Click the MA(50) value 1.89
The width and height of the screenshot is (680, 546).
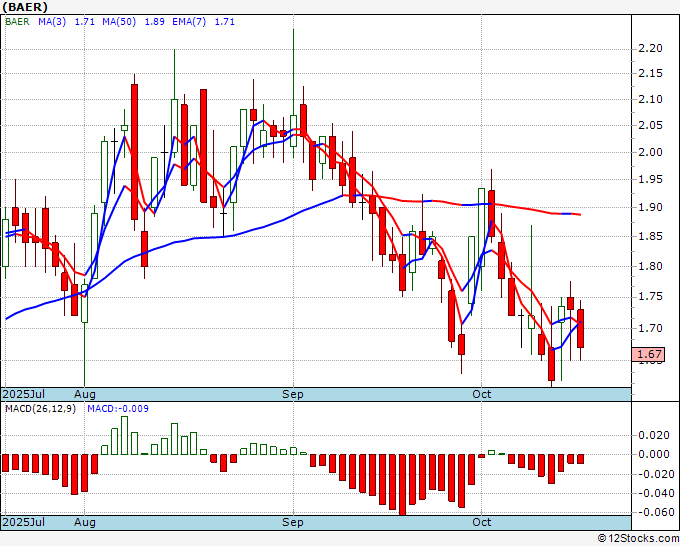click(154, 22)
